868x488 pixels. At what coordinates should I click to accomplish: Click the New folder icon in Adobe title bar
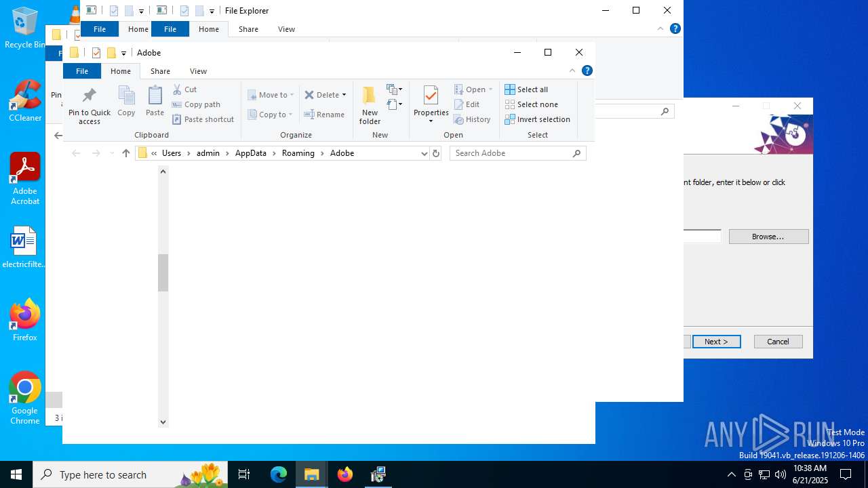111,53
